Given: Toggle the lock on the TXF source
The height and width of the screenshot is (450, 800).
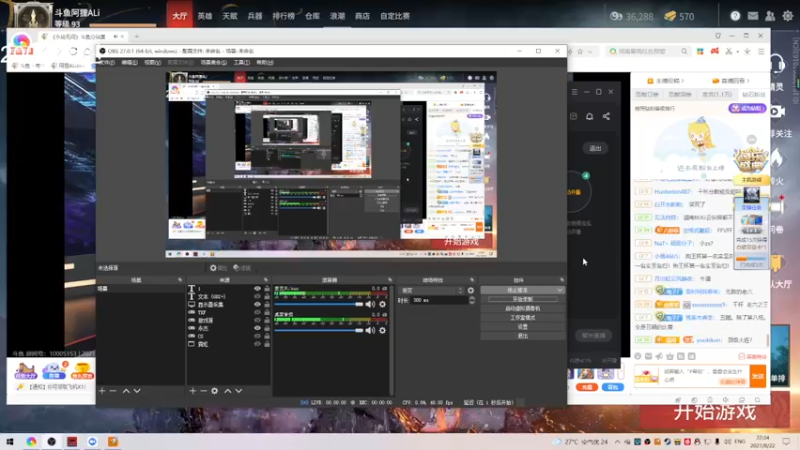Looking at the screenshot, I should pos(266,312).
